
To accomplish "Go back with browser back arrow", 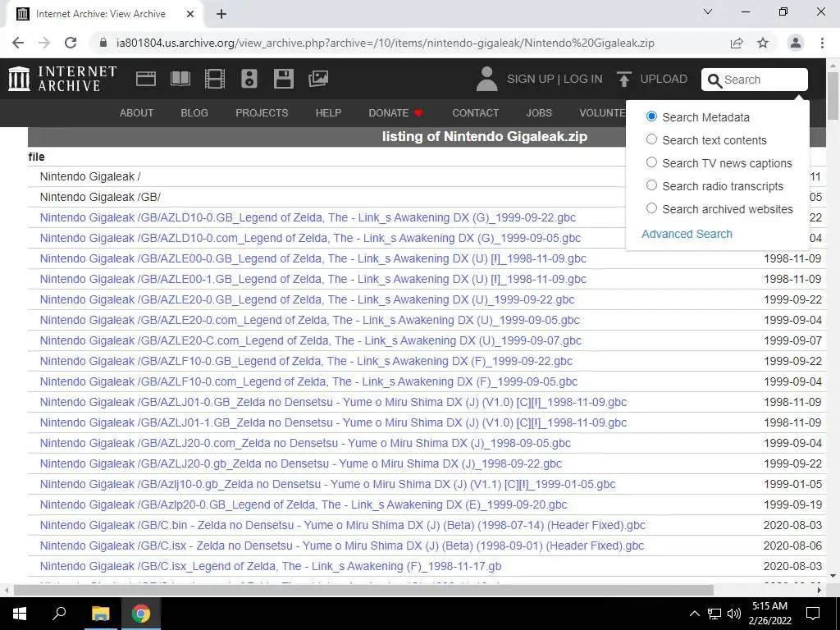I will click(18, 43).
